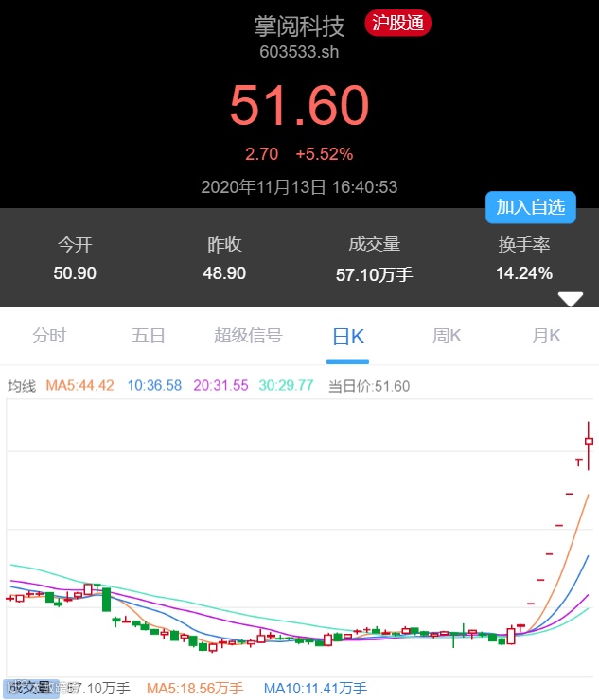Click stock name 掌阅科技
Image resolution: width=599 pixels, height=700 pixels.
tap(299, 26)
